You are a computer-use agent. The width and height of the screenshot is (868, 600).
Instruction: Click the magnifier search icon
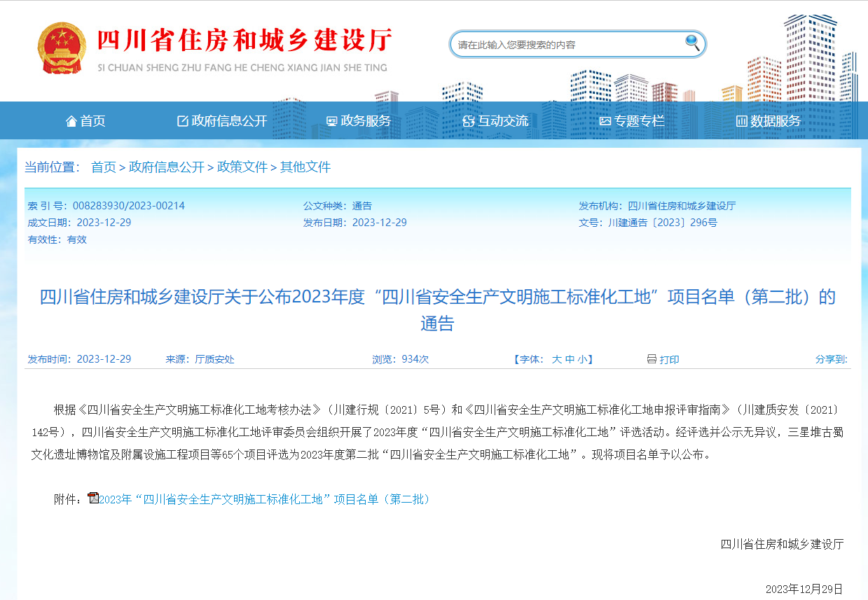692,43
